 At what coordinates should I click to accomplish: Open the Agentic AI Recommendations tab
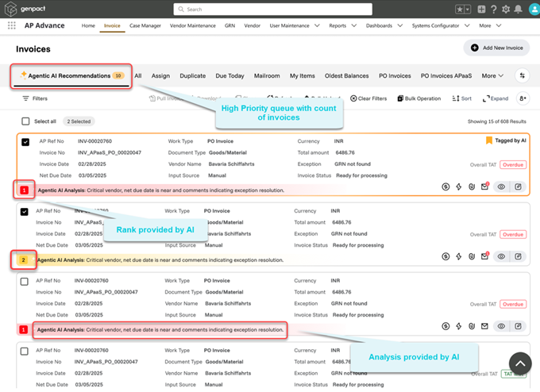71,75
